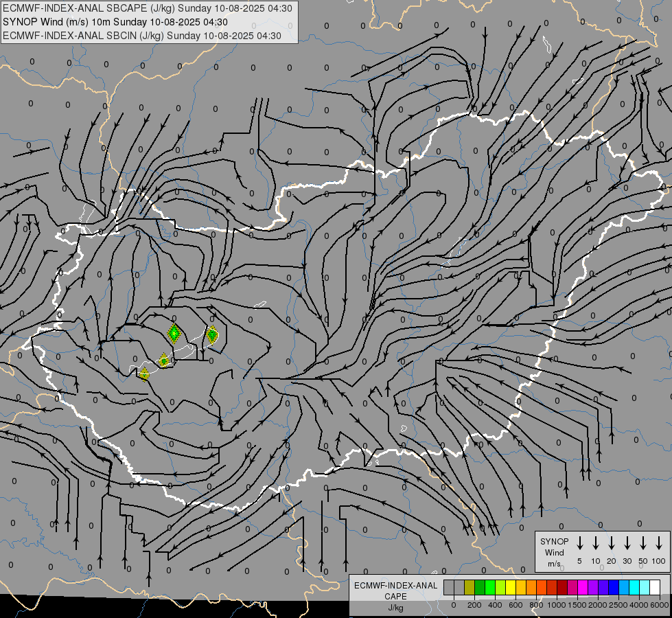Pick the lime yellow-green CAPE swatch
Image resolution: width=672 pixels, height=618 pixels.
coord(500,587)
